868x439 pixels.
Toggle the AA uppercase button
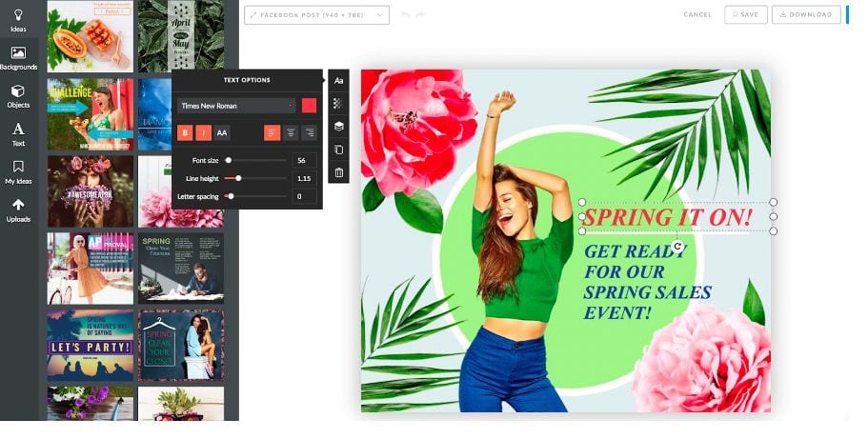(221, 133)
